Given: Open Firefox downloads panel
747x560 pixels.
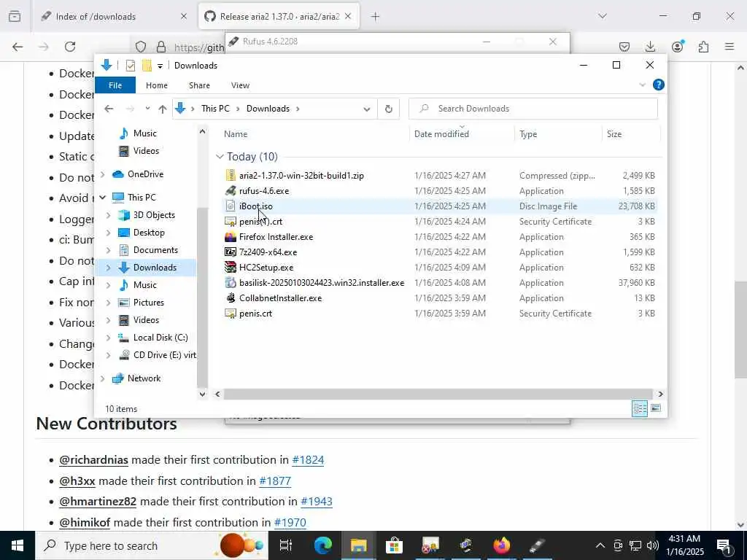Looking at the screenshot, I should [x=650, y=47].
